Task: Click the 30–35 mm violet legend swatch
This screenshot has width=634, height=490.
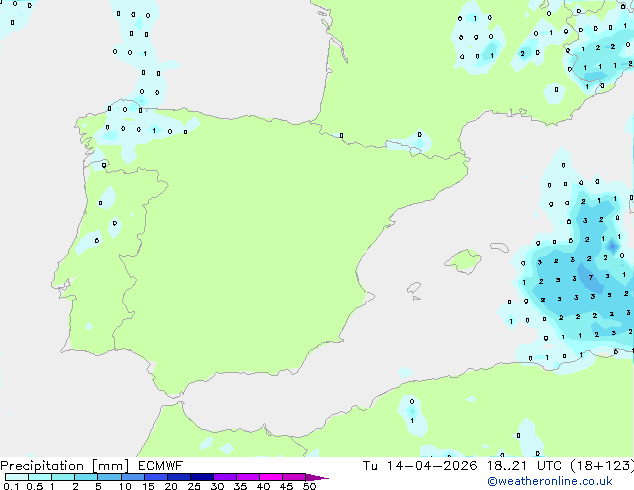Action: click(x=225, y=477)
